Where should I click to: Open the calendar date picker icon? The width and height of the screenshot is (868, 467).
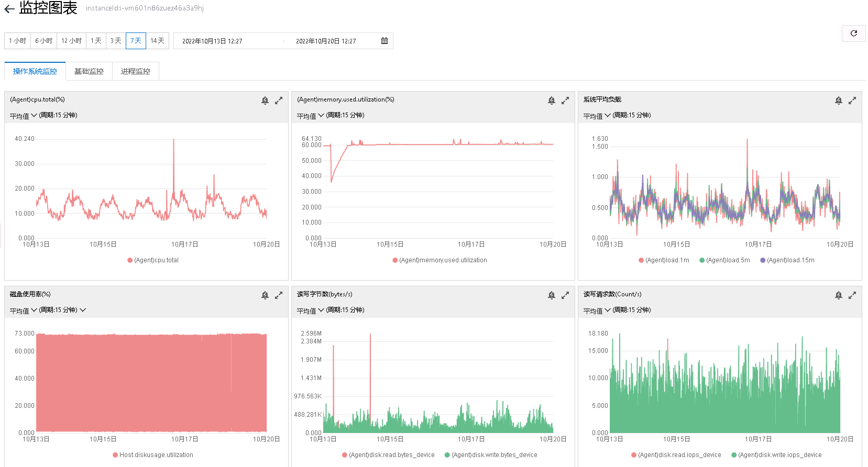coord(384,41)
